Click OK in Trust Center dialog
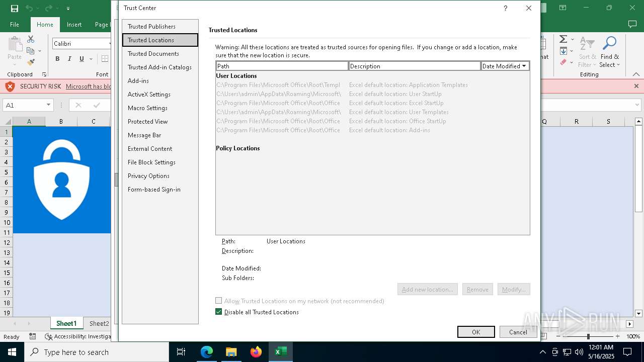Image resolution: width=644 pixels, height=362 pixels. point(476,332)
